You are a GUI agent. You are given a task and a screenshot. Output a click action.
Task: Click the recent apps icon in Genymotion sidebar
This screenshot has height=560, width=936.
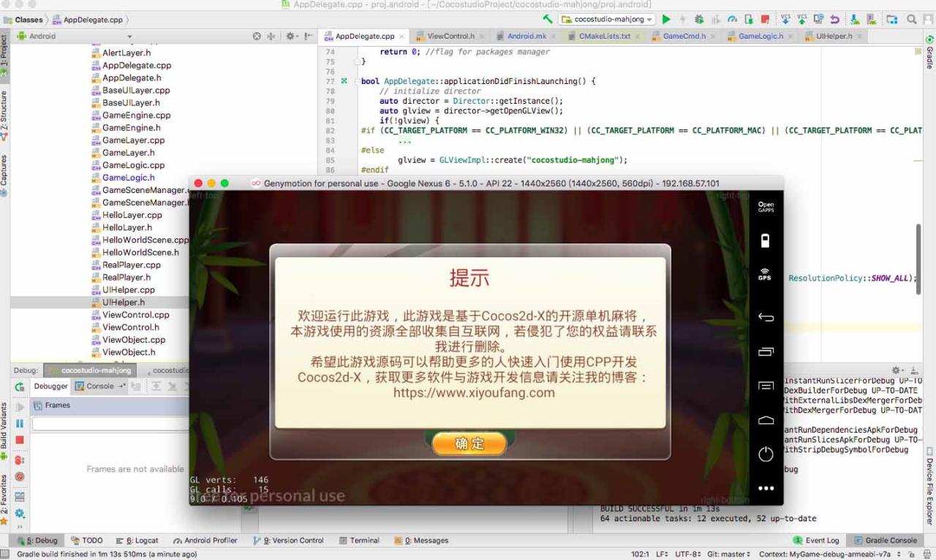pos(766,352)
